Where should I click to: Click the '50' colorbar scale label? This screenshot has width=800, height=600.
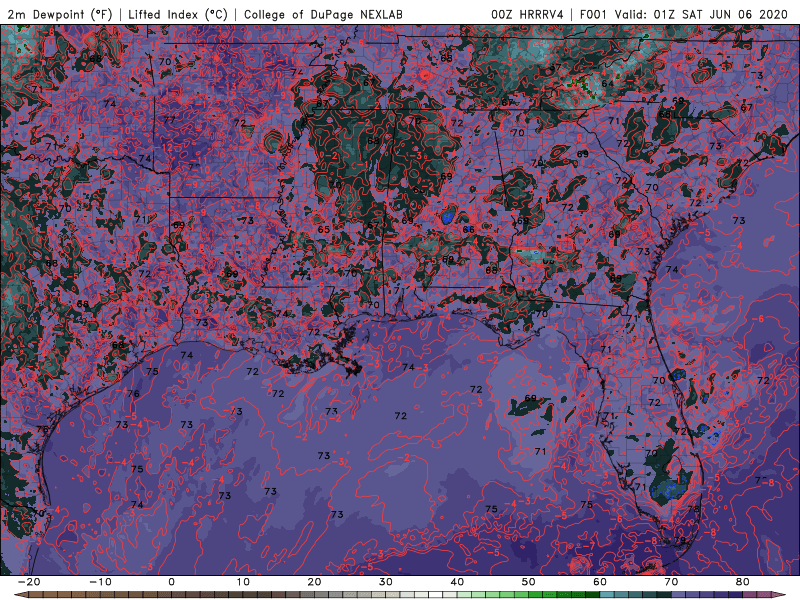529,582
